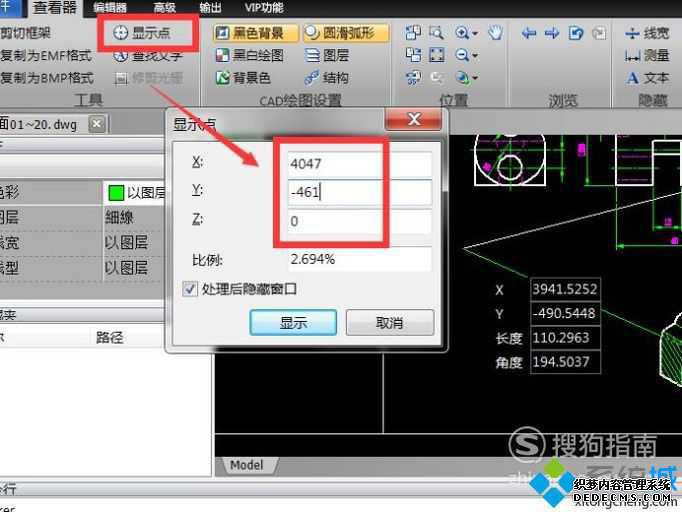Click the green color swatch in properties
The width and height of the screenshot is (682, 512).
coord(116,193)
